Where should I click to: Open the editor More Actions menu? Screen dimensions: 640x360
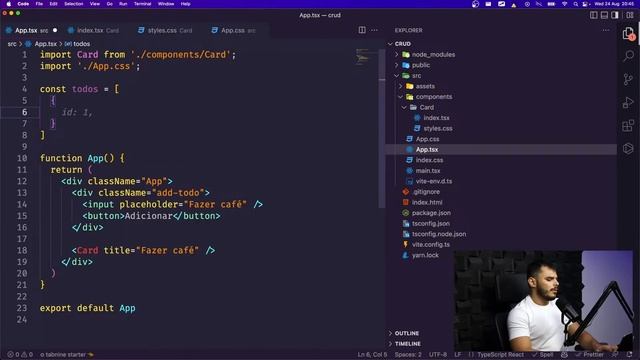(x=374, y=30)
